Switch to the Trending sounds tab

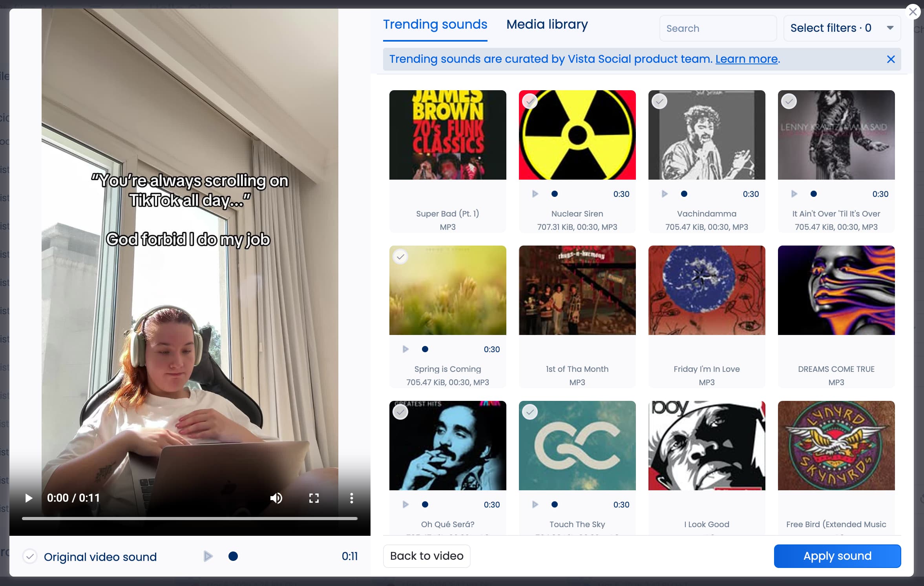coord(435,24)
